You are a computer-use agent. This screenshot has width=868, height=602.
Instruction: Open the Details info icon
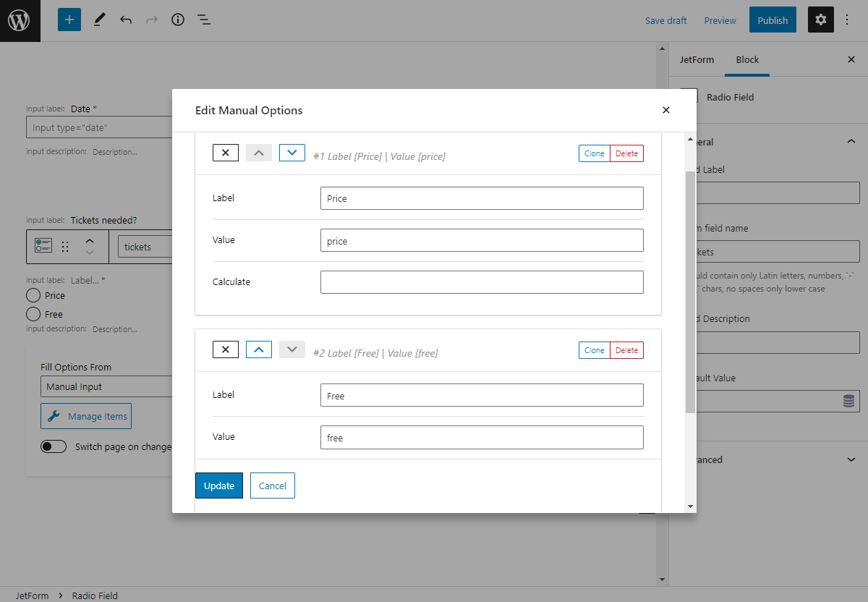(177, 20)
